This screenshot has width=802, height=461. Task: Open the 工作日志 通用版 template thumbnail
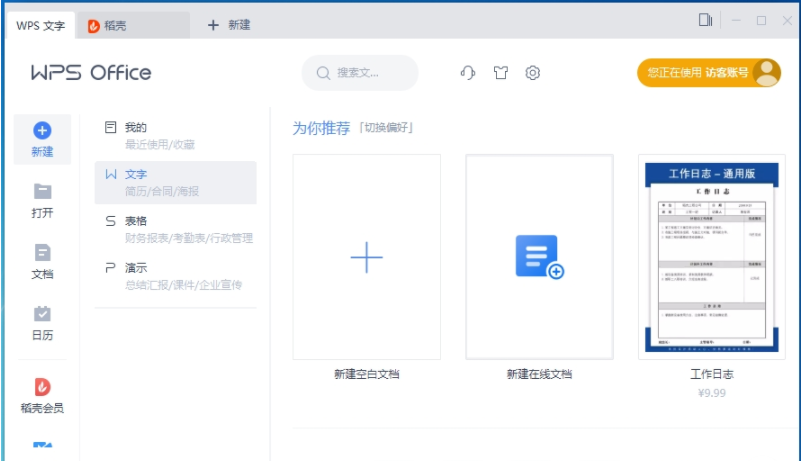[x=711, y=257]
